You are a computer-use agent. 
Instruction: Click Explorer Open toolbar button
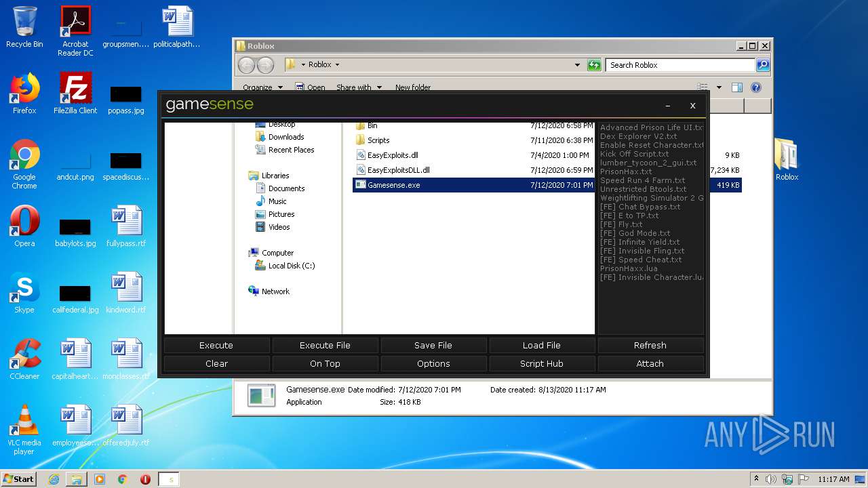(x=310, y=87)
